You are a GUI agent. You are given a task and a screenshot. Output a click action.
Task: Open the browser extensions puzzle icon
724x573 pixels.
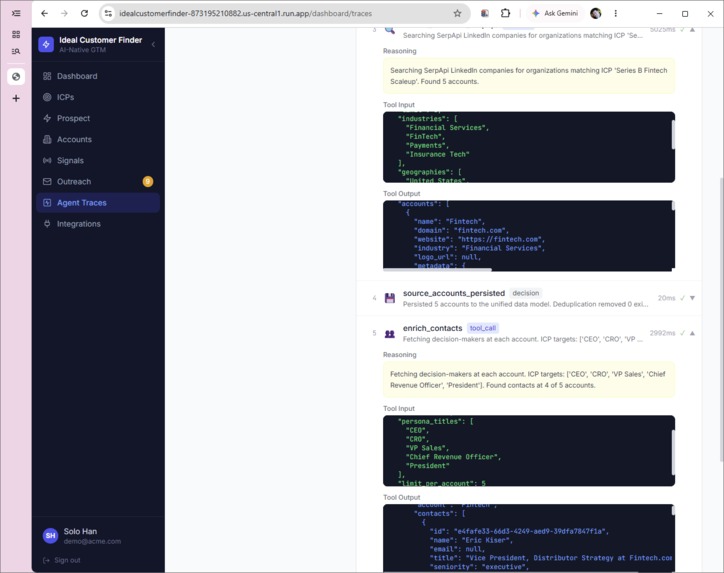point(505,13)
